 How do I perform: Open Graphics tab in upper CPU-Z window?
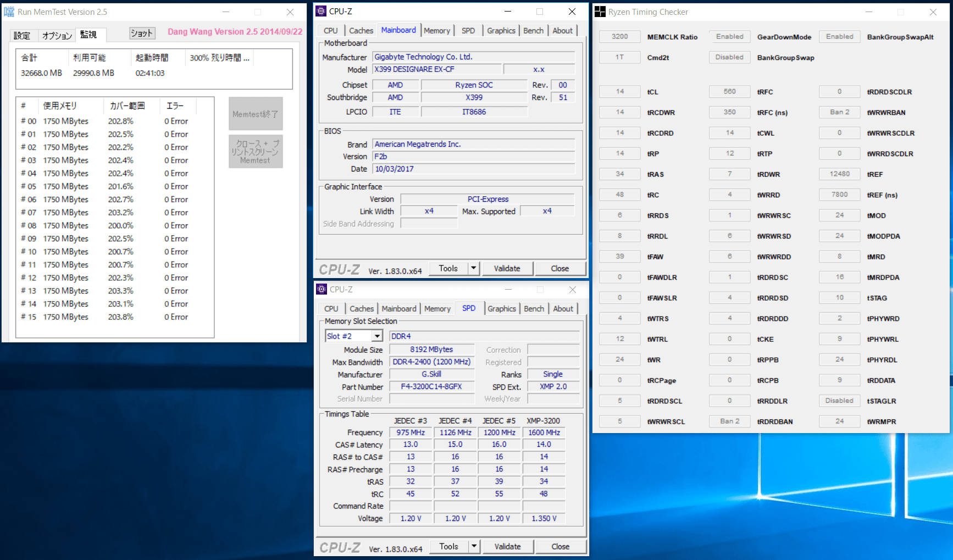(501, 31)
